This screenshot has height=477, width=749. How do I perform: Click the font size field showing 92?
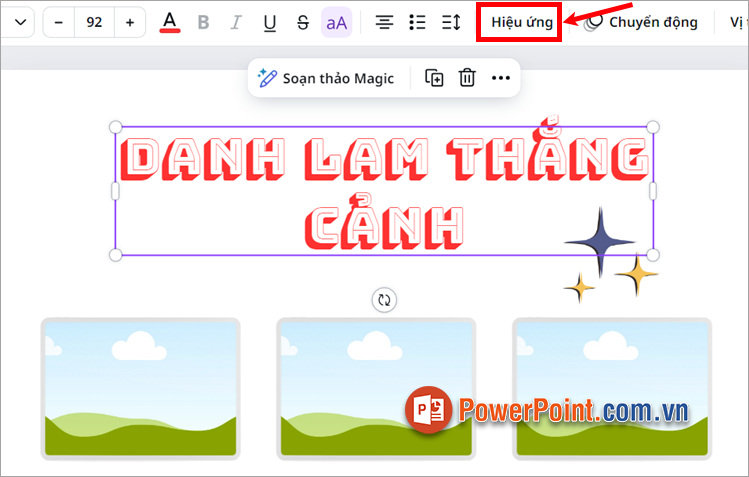(94, 22)
